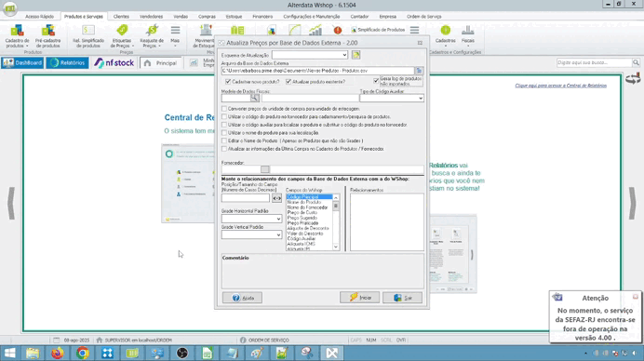The width and height of the screenshot is (644, 361).
Task: Expand Etiquetas de Preços dropdown arrow
Action: pos(133,46)
